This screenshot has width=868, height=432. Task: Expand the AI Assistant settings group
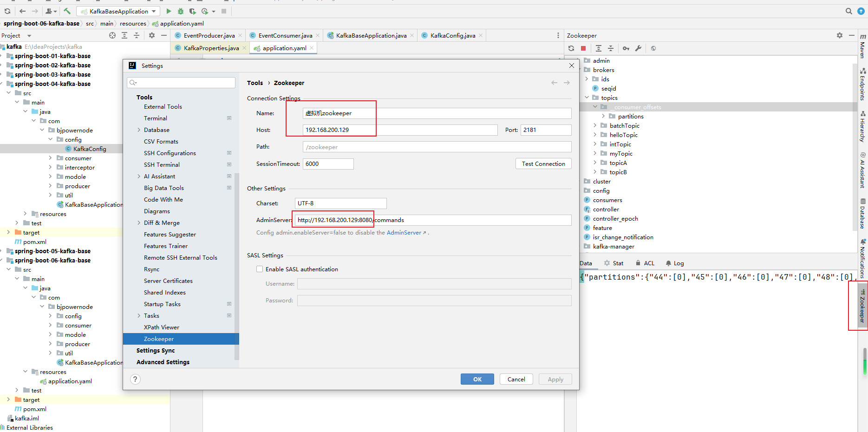click(139, 177)
